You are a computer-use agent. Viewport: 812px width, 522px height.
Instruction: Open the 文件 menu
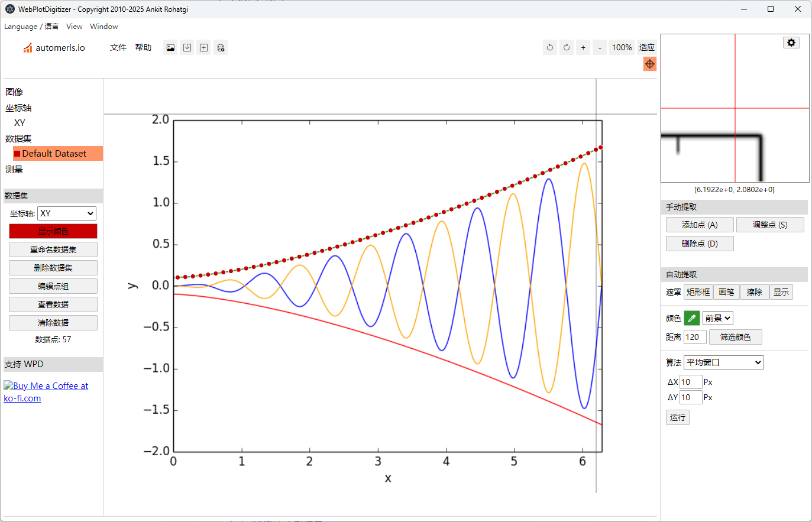click(x=118, y=48)
